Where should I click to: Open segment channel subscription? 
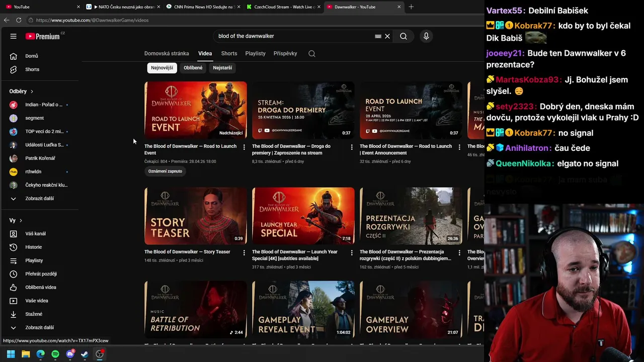(34, 118)
